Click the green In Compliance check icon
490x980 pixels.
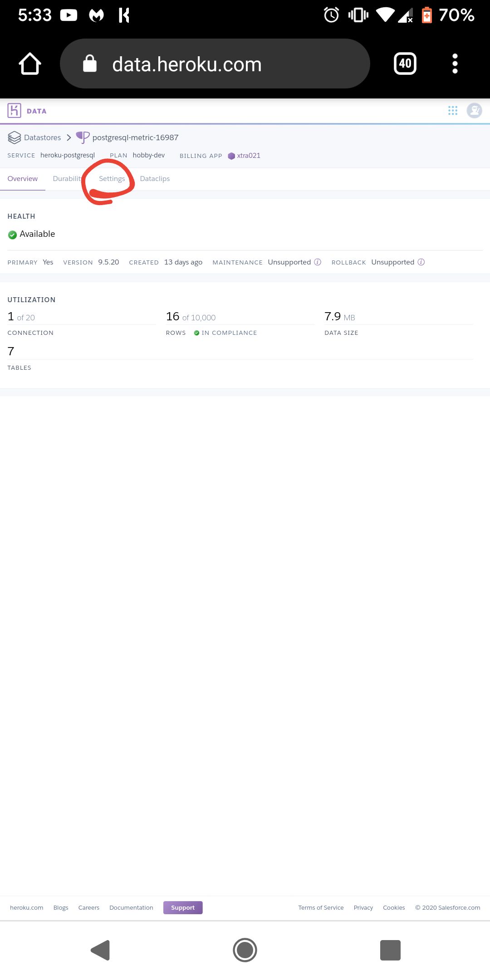[x=196, y=333]
